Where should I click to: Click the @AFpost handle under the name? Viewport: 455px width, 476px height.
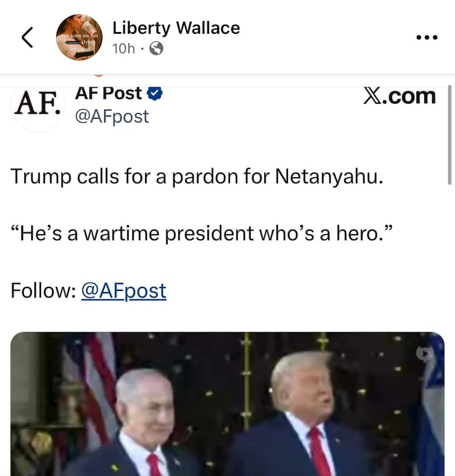[x=112, y=117]
